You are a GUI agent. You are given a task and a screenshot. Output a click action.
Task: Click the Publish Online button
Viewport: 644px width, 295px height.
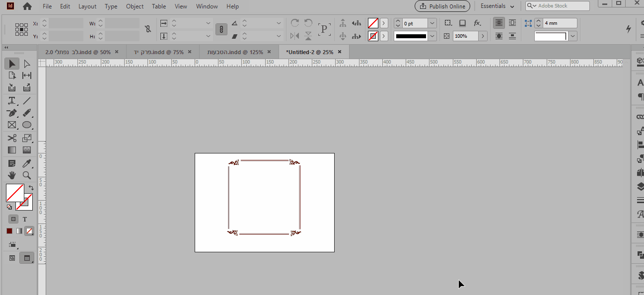[442, 6]
